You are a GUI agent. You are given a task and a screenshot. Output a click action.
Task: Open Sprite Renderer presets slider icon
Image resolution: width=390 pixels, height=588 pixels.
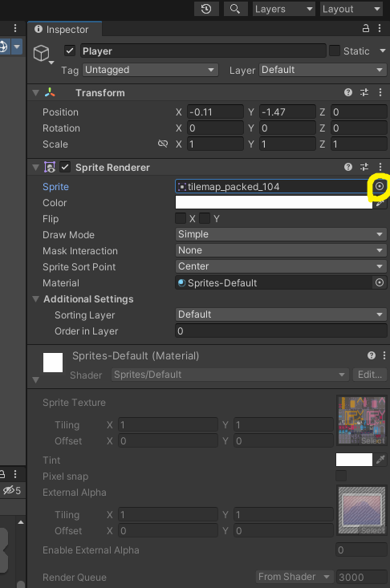click(x=364, y=167)
